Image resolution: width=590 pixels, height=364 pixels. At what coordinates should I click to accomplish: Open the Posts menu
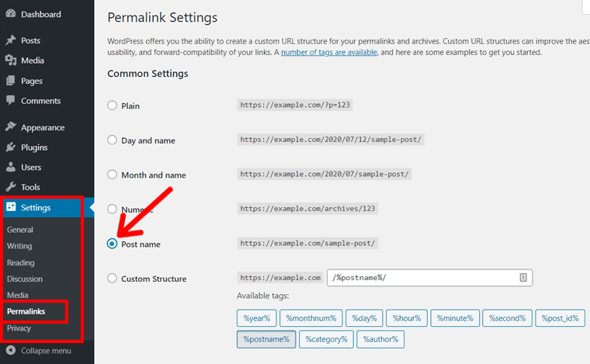[x=30, y=40]
